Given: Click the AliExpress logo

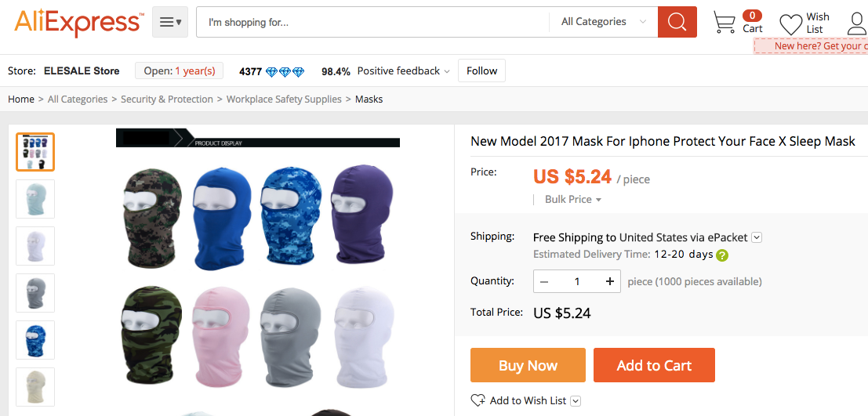Looking at the screenshot, I should (78, 22).
